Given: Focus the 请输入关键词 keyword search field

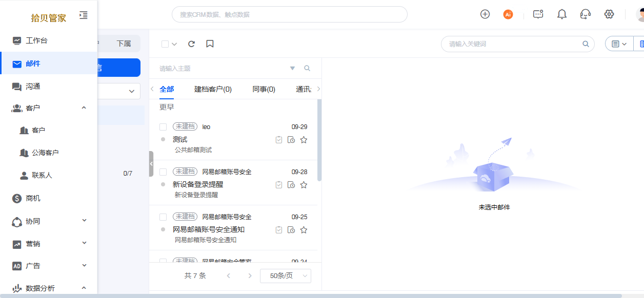Looking at the screenshot, I should (x=513, y=44).
